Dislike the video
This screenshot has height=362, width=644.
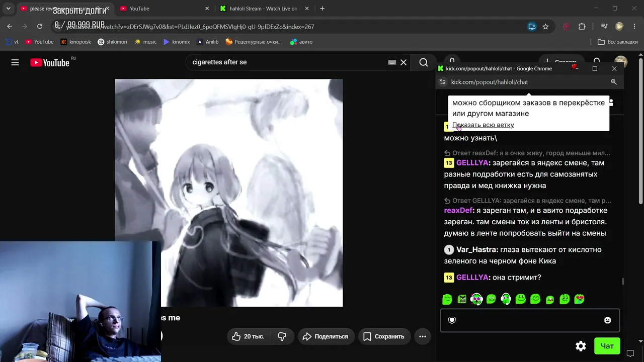(x=282, y=336)
